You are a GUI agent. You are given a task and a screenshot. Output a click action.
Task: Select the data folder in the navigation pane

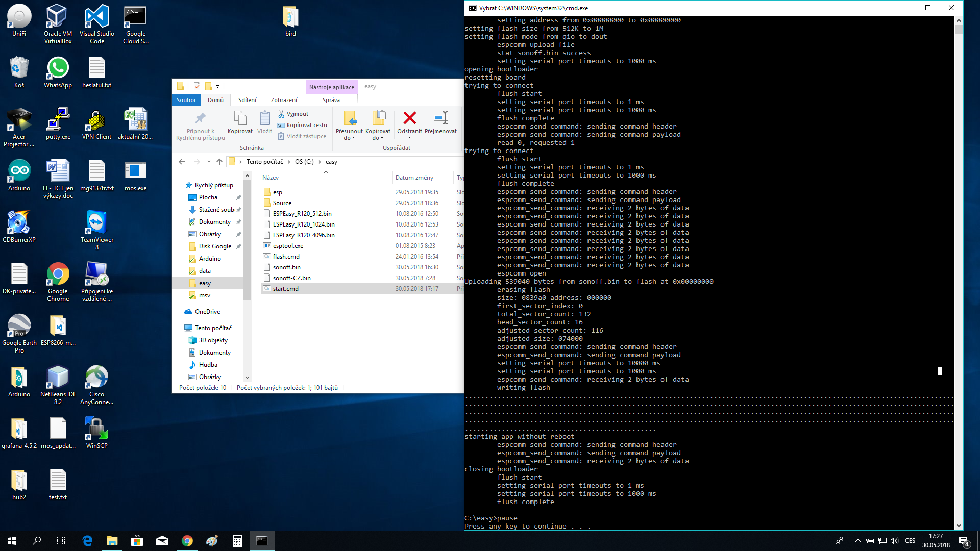tap(205, 271)
